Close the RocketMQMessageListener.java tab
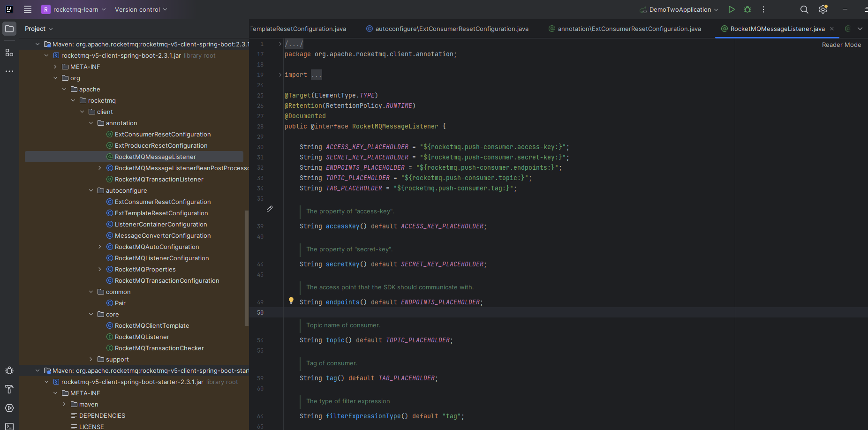The image size is (868, 430). [832, 29]
